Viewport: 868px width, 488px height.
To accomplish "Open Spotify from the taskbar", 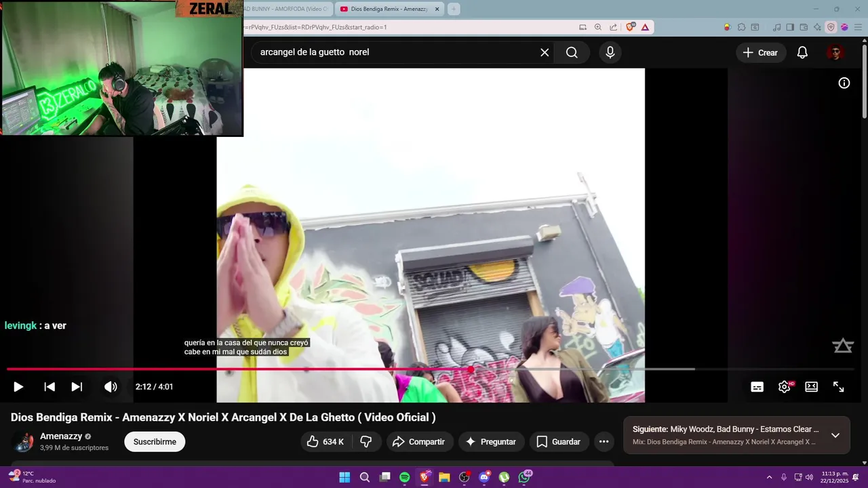I will tap(405, 477).
